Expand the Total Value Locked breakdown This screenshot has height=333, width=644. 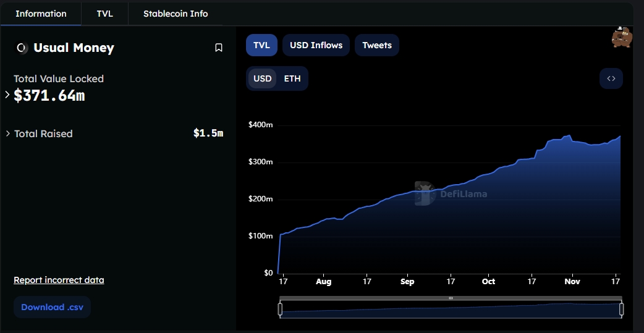pyautogui.click(x=7, y=95)
